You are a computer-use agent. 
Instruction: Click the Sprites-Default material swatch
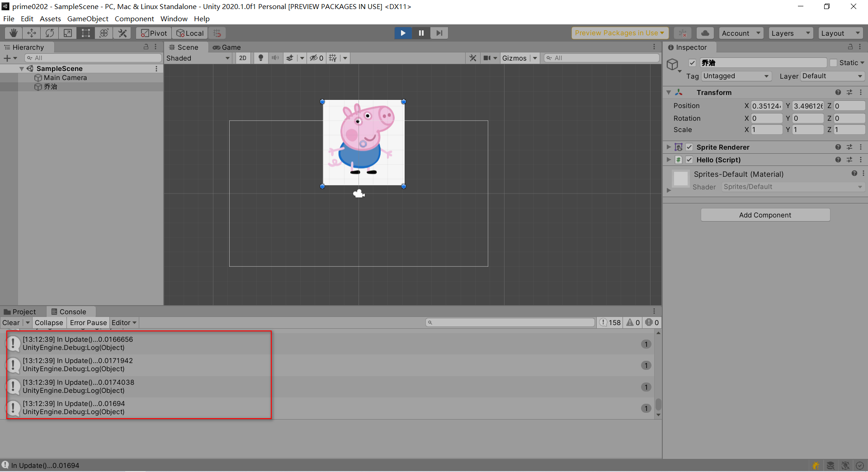click(x=681, y=179)
